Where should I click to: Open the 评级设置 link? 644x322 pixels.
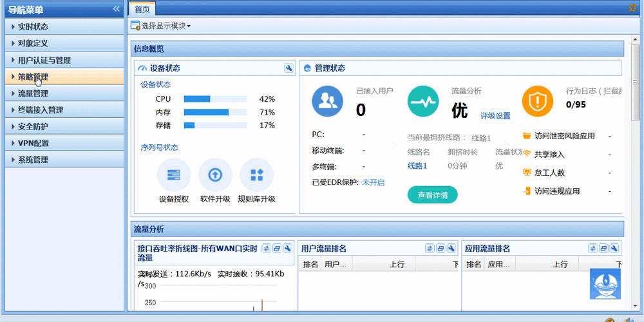(x=495, y=116)
